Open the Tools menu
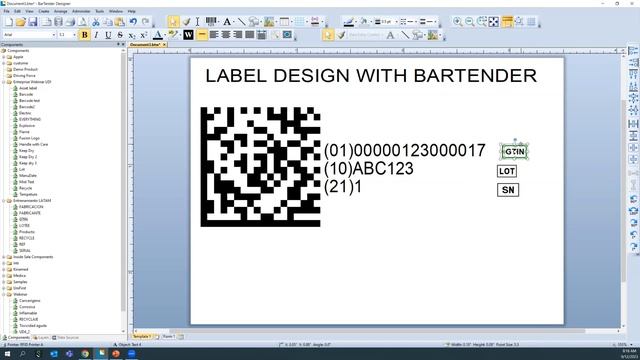The width and height of the screenshot is (640, 360). coord(100,11)
